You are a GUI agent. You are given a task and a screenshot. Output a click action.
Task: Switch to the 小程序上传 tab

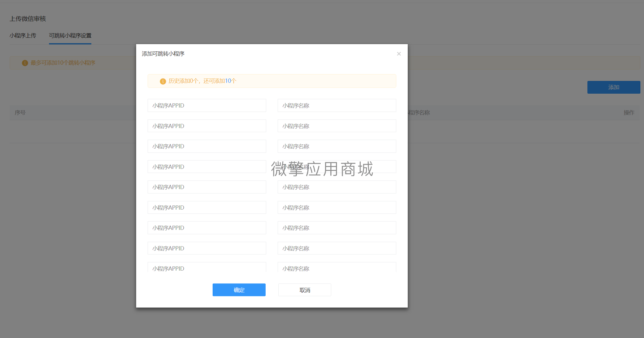click(23, 36)
